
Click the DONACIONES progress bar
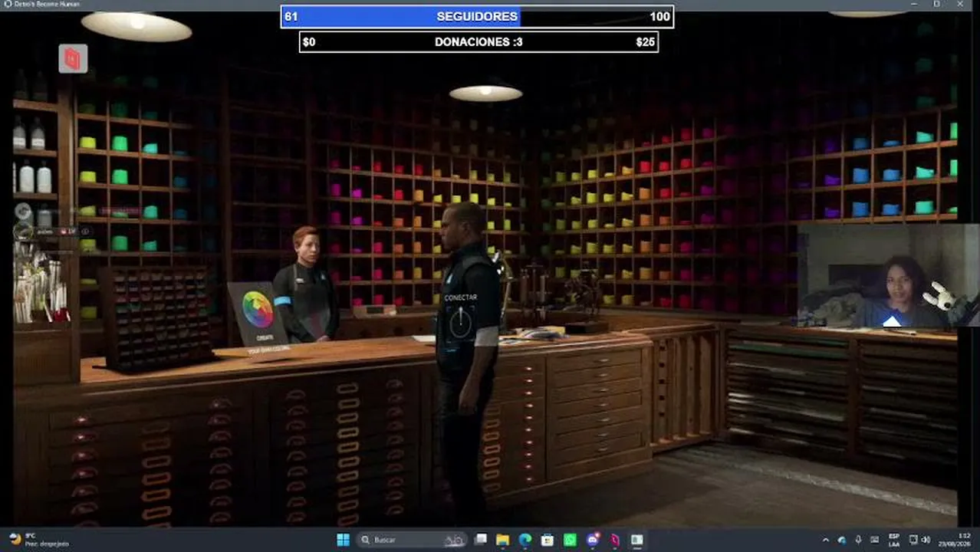[x=478, y=41]
